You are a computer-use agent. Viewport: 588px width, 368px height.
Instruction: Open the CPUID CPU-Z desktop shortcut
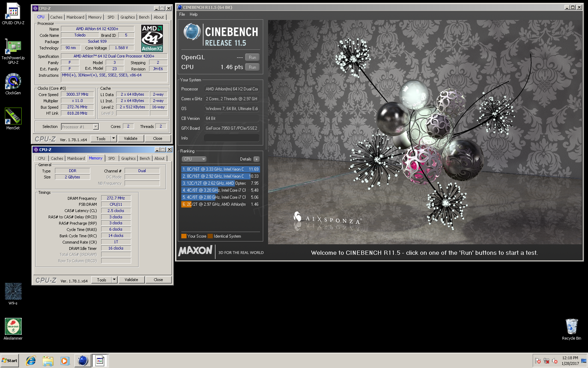pyautogui.click(x=13, y=14)
